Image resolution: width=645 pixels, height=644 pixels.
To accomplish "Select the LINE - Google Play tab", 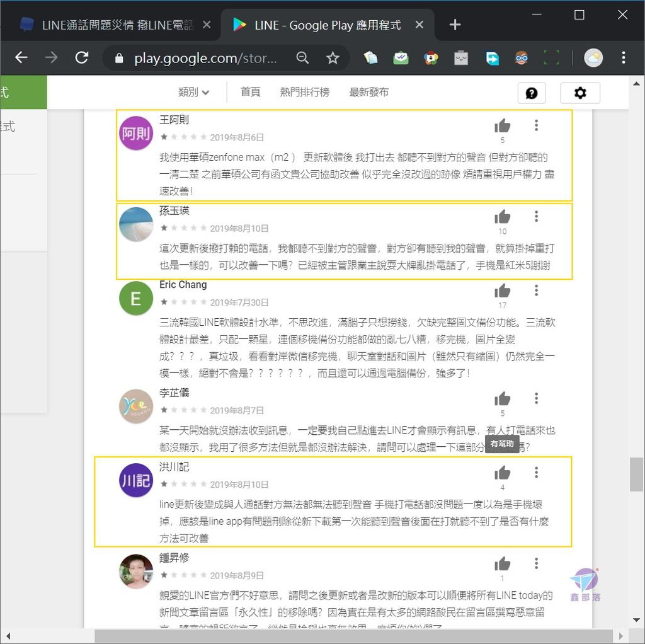I will click(328, 25).
